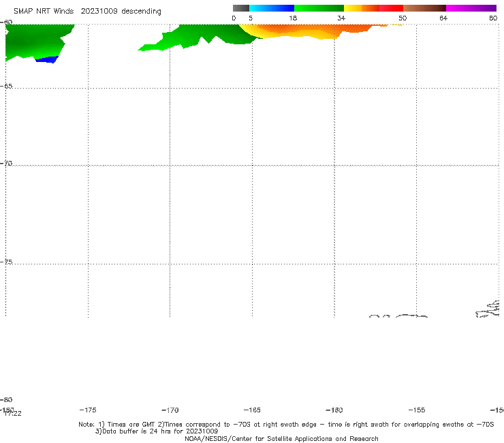Image resolution: width=504 pixels, height=443 pixels.
Task: Pick the gray segment of the color bar
Action: click(x=241, y=8)
